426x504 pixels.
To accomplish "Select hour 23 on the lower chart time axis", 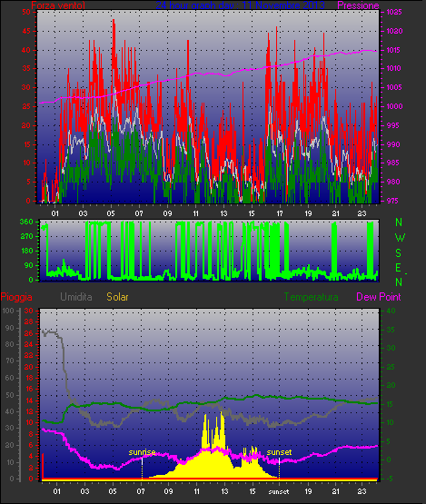I will pyautogui.click(x=362, y=491).
